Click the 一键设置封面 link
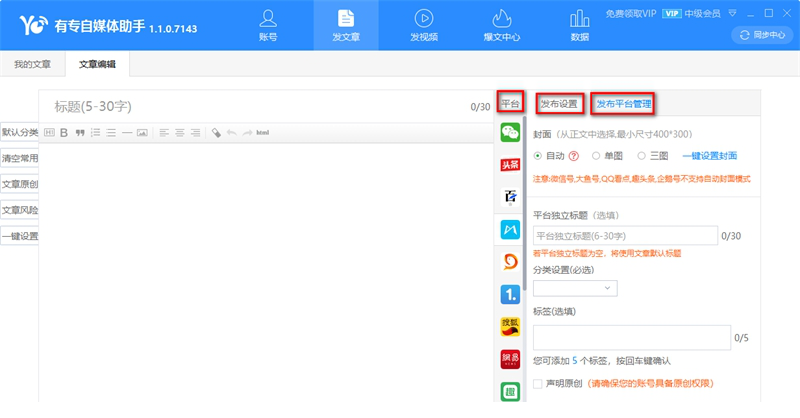Screen dimensions: 800x418 point(710,156)
